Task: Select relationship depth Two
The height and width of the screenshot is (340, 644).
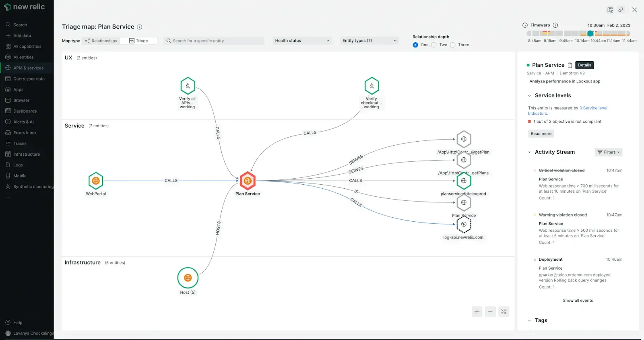Action: pyautogui.click(x=434, y=45)
